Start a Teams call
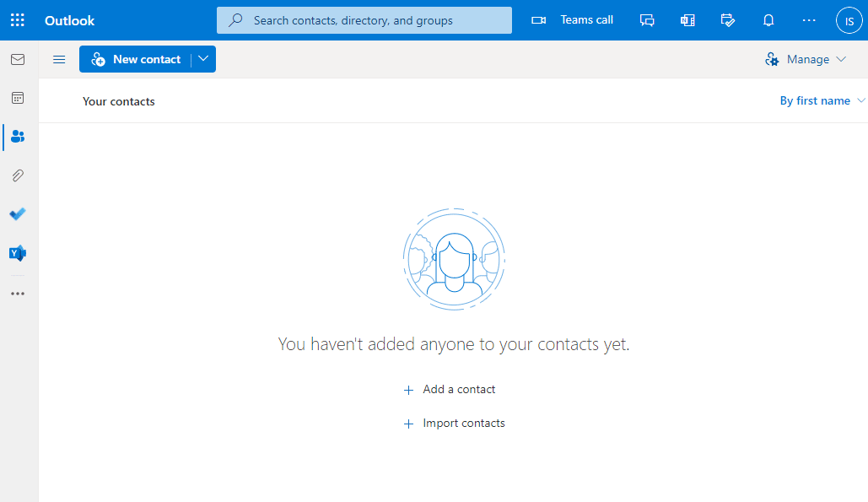This screenshot has width=868, height=502. 572,20
